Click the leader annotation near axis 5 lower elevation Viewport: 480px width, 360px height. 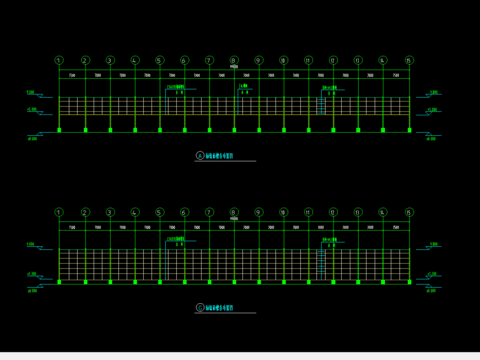(x=180, y=241)
